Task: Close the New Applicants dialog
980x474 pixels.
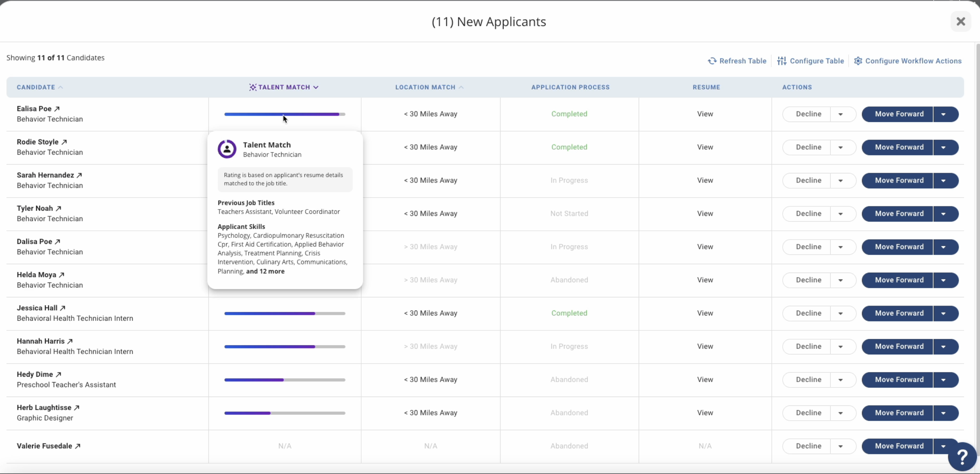Action: 961,22
